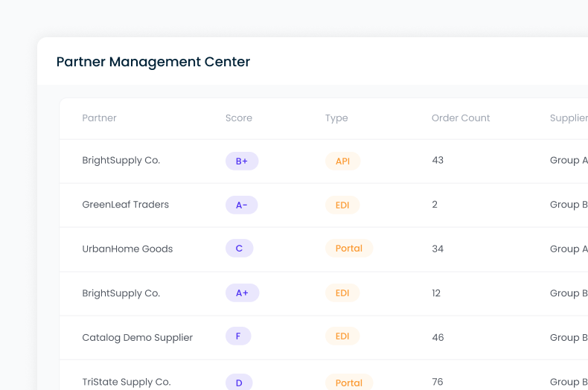This screenshot has height=390, width=588.
Task: Select the D score badge
Action: (x=239, y=383)
